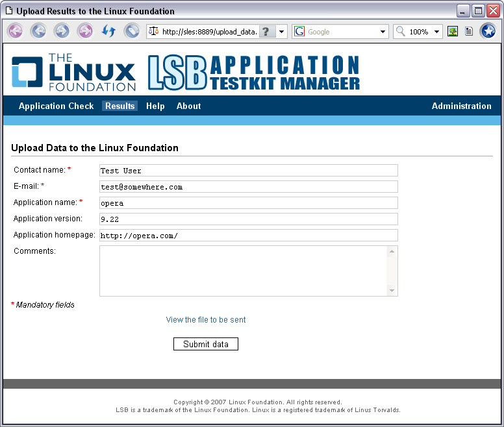Click the copyright 2007 Linux Foundation text
Screen dimensions: 504x427
pos(258,402)
